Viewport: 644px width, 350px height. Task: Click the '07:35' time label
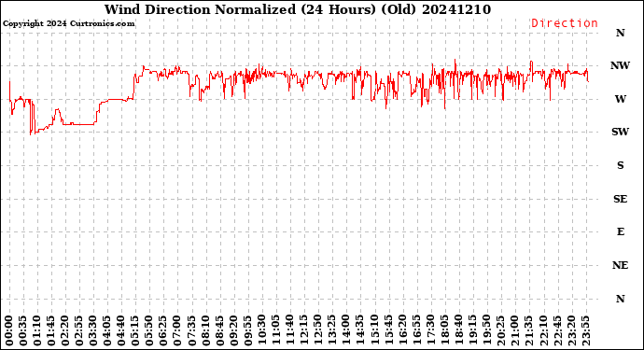pyautogui.click(x=192, y=330)
